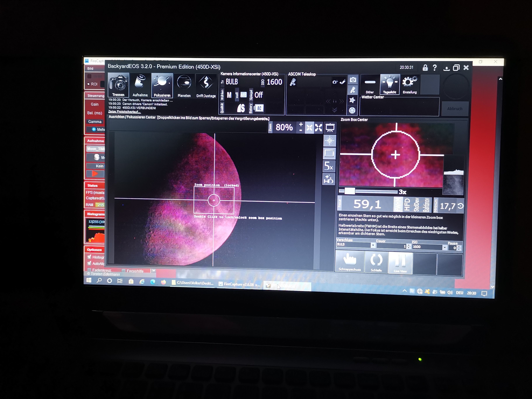532x399 pixels.
Task: Click the red play arrow in FireCapture
Action: [95, 174]
